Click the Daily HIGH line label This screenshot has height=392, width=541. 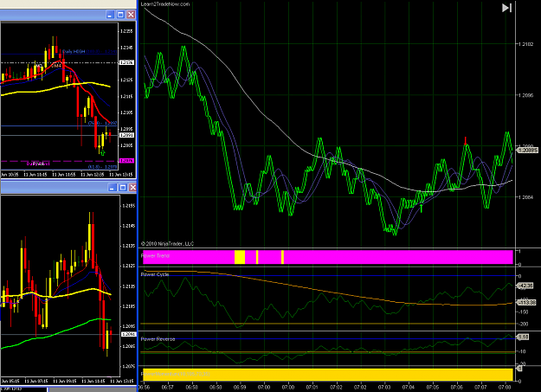pyautogui.click(x=74, y=51)
